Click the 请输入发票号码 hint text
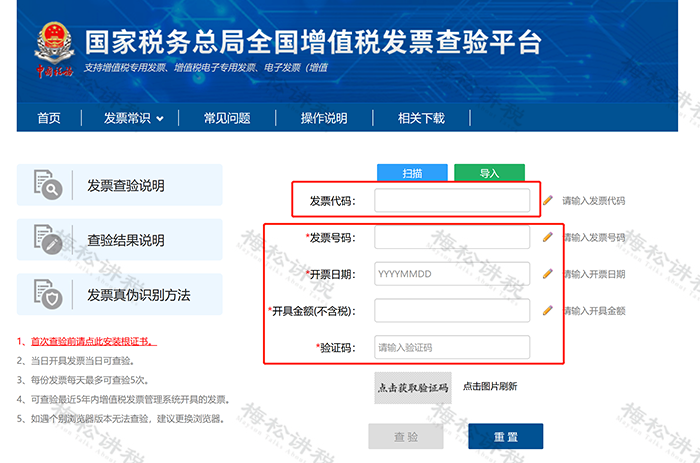Screen dimensions: 700x463 (594, 238)
